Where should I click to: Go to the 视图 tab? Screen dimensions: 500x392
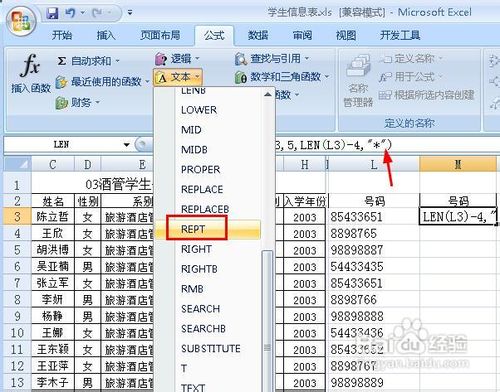coord(346,35)
